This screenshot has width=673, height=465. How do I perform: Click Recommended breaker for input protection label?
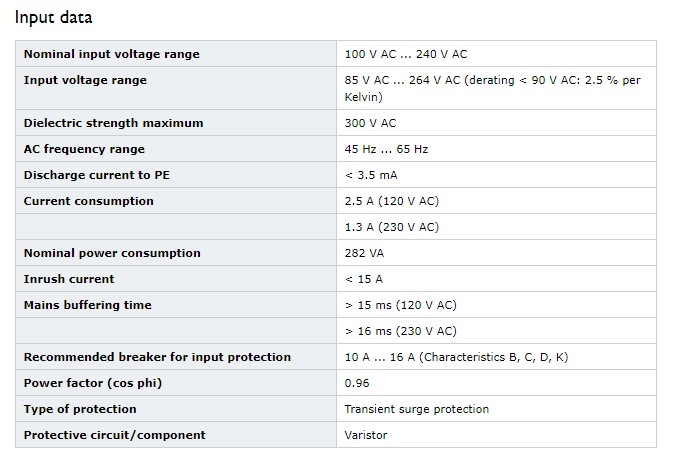[x=157, y=357]
